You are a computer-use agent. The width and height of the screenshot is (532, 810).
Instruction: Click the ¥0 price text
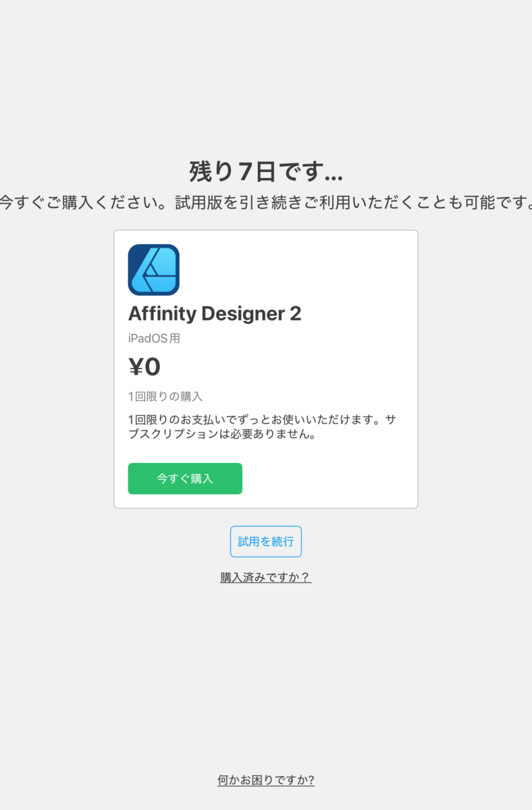[x=144, y=367]
